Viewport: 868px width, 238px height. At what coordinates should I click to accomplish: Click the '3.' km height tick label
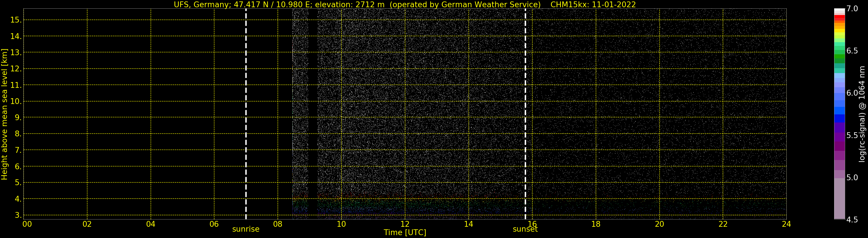[18, 215]
